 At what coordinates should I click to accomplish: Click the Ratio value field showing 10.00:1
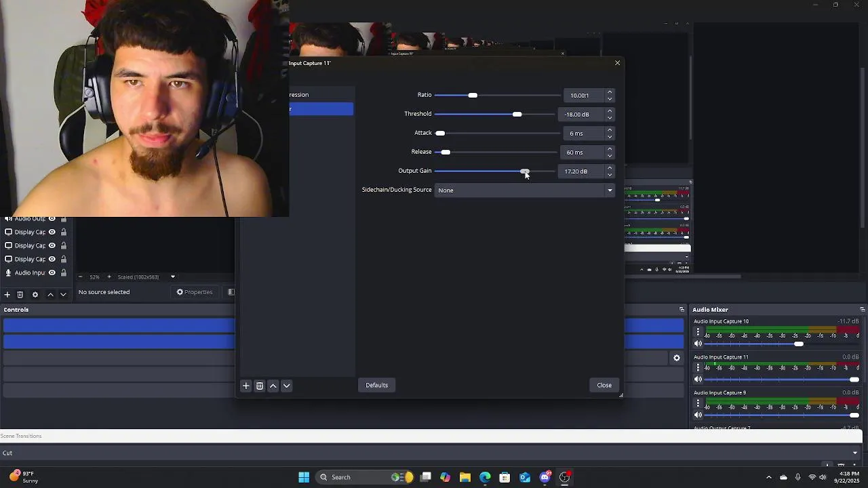click(584, 96)
